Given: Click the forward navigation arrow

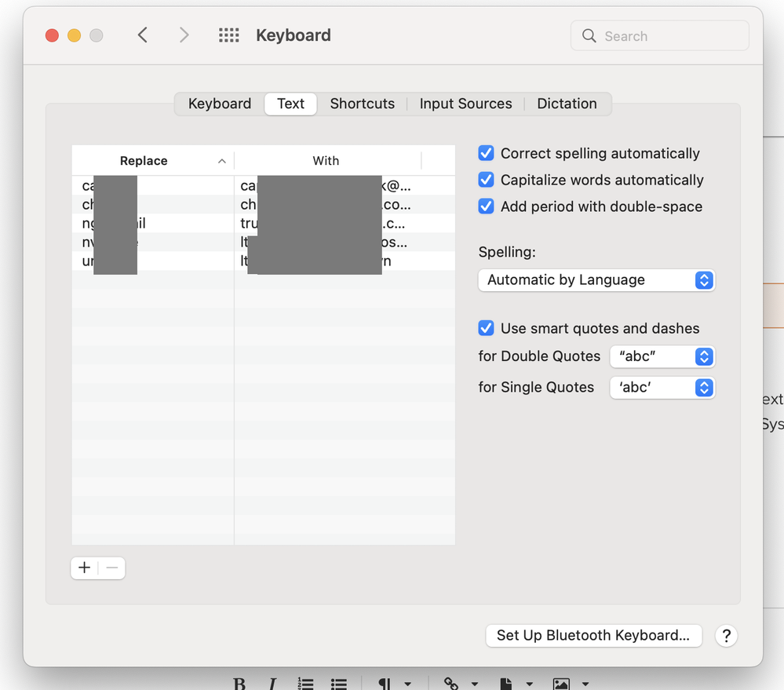Looking at the screenshot, I should tap(184, 35).
